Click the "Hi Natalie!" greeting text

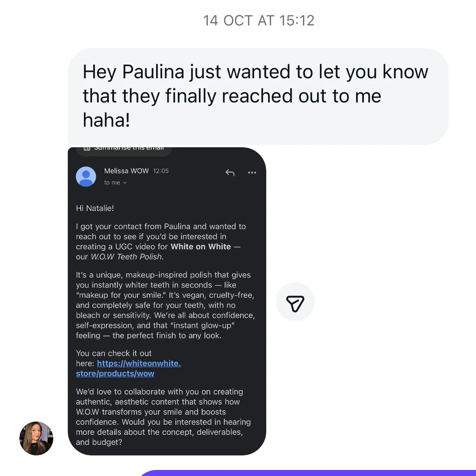95,208
